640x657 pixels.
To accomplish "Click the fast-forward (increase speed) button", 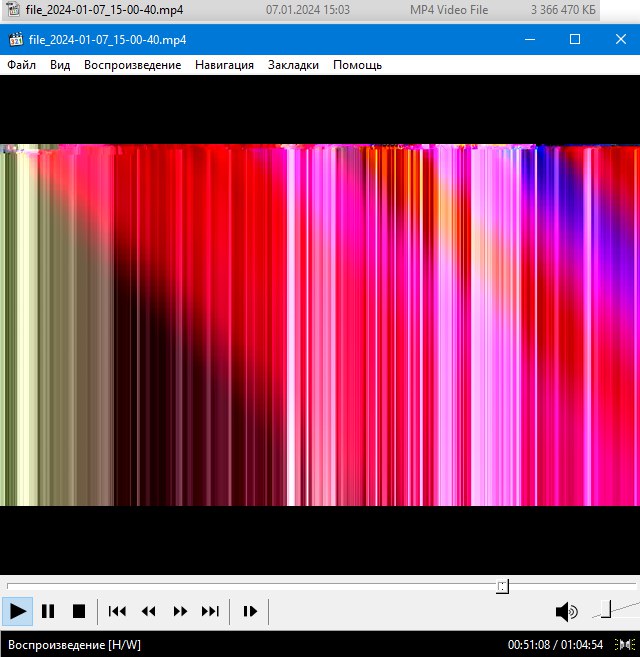I will pos(180,611).
